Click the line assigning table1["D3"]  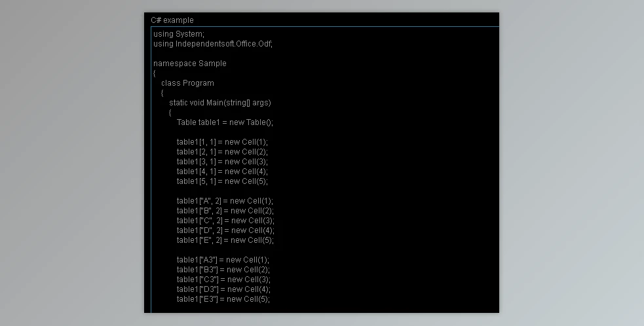[223, 289]
